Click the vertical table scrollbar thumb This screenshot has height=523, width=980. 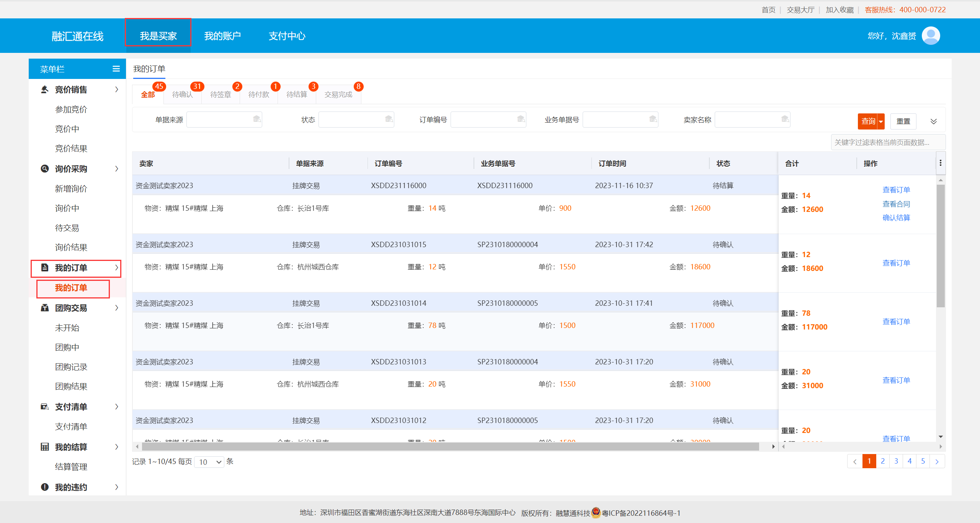(941, 246)
